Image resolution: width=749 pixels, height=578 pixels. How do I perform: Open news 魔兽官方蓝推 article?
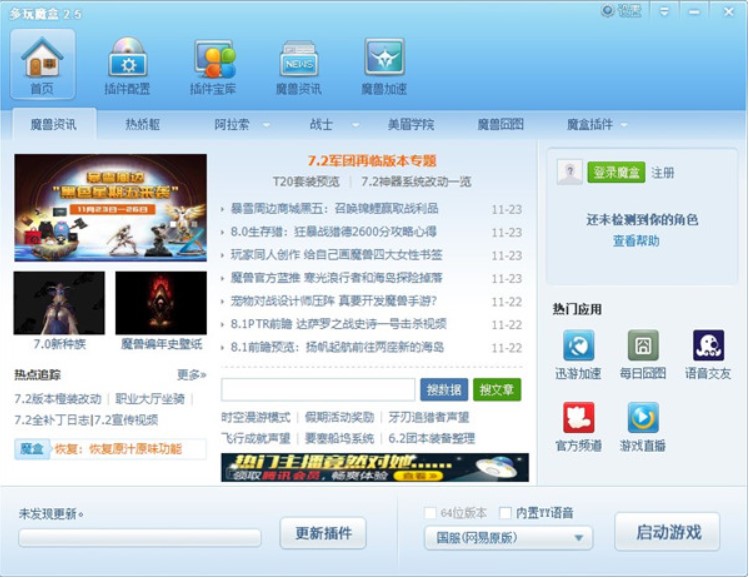(x=336, y=278)
